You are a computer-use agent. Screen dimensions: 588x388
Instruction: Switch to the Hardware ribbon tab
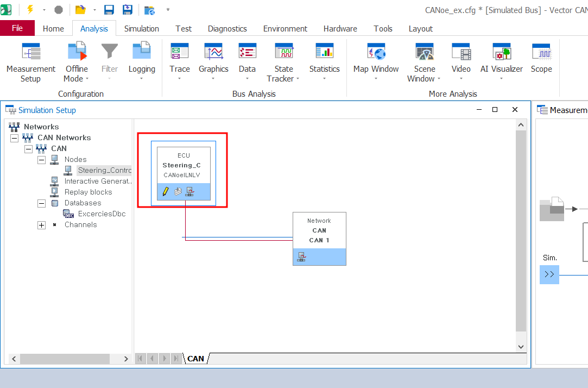pos(340,28)
